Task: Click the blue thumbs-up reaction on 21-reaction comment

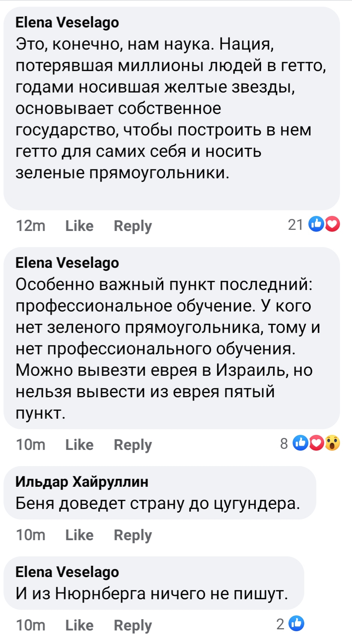Action: tap(316, 225)
